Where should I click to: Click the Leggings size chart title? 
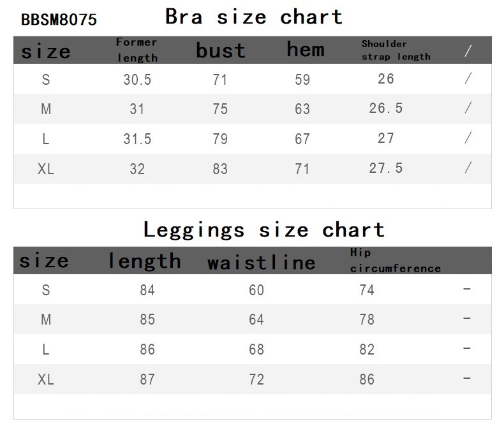(264, 230)
